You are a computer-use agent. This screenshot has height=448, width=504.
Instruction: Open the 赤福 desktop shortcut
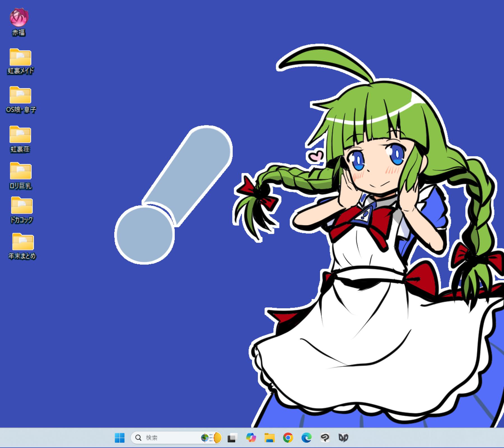pyautogui.click(x=19, y=18)
